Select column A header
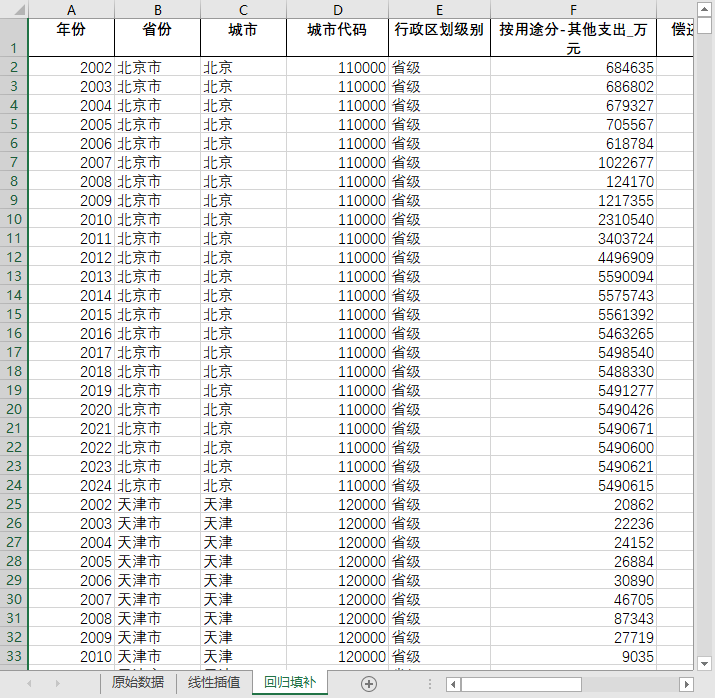 [x=71, y=10]
